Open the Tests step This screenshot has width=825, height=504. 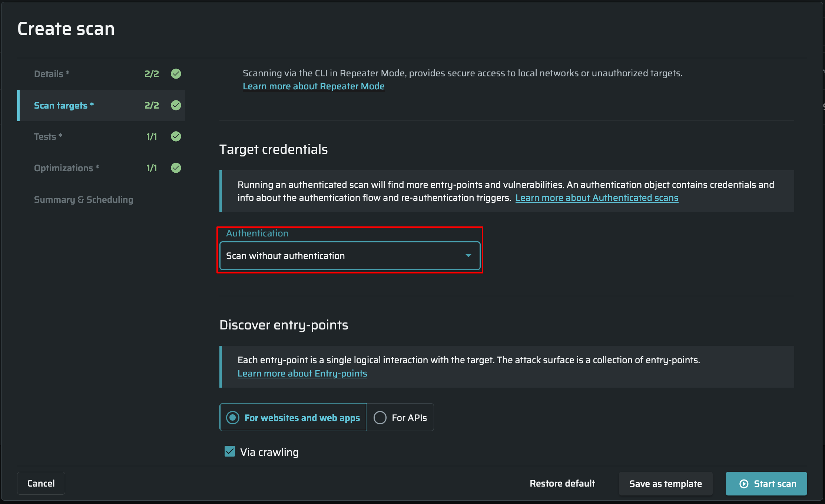pos(45,136)
